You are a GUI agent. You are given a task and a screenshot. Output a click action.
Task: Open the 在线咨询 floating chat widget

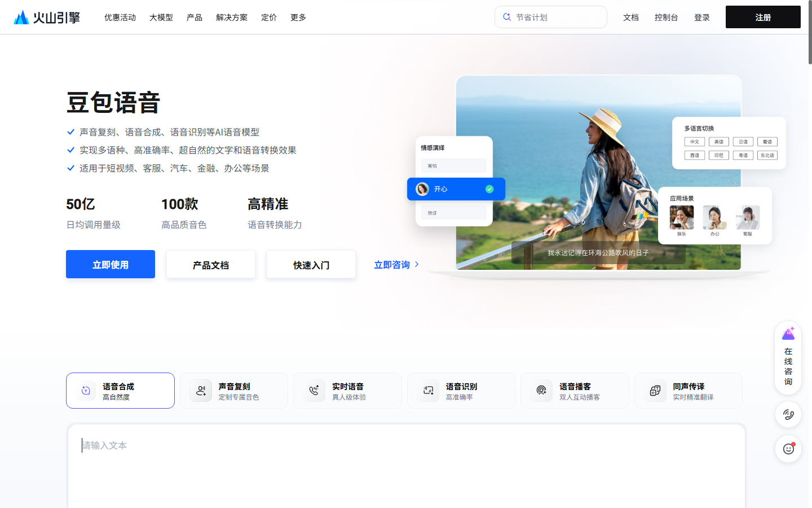788,358
